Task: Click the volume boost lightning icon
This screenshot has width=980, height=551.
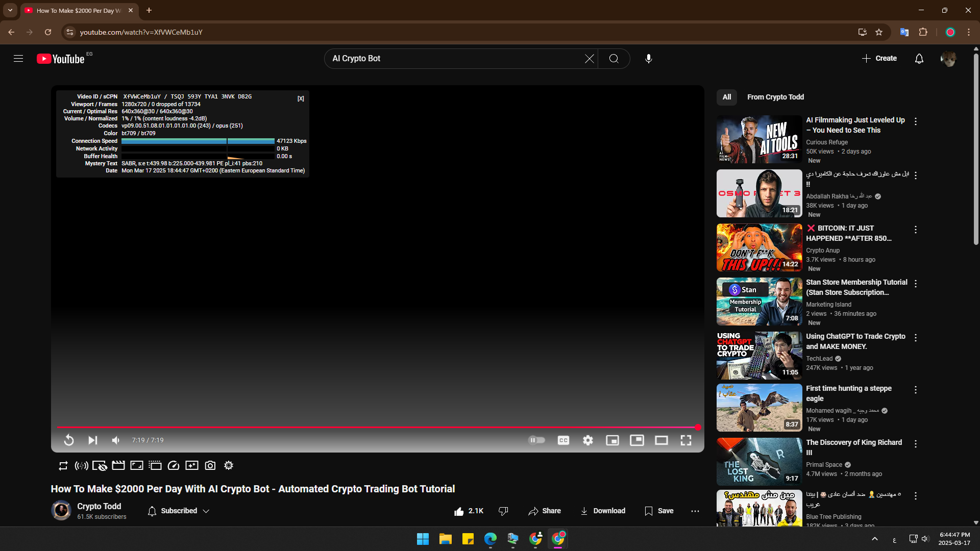Action: (x=82, y=466)
